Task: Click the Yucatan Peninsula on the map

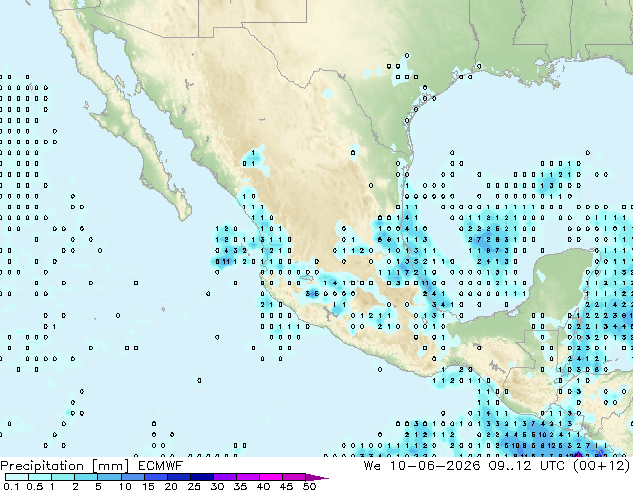Action: point(562,283)
